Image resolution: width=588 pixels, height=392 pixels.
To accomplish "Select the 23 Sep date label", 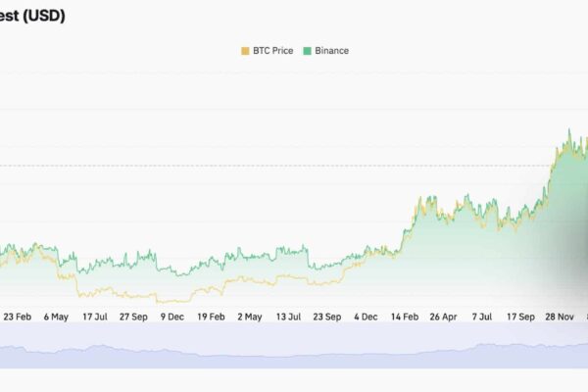I will pos(326,317).
